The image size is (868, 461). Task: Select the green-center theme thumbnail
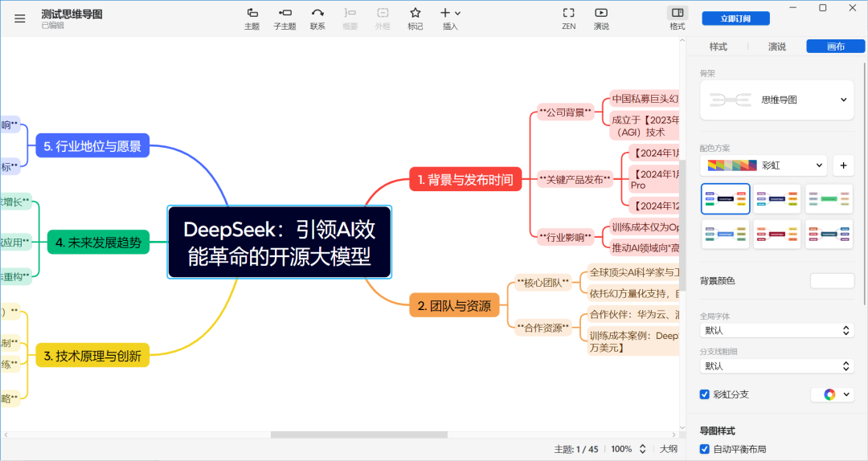[x=829, y=198]
